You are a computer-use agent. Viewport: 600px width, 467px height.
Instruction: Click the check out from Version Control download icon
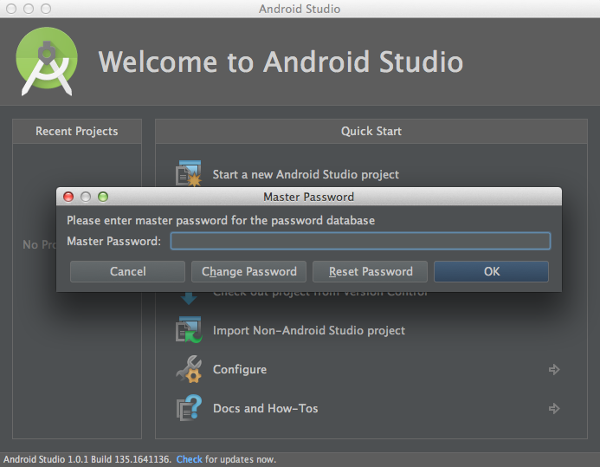coord(189,298)
